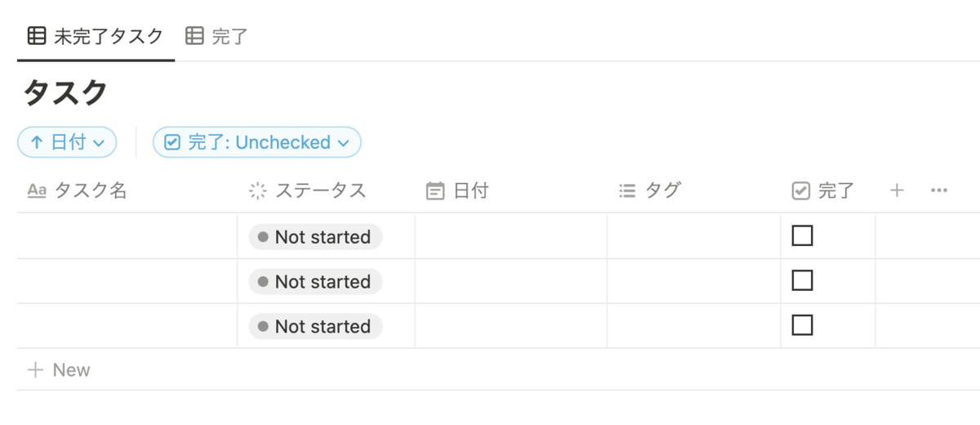Check the 完了 checkbox in the third row
Image resolution: width=980 pixels, height=425 pixels.
(x=802, y=325)
